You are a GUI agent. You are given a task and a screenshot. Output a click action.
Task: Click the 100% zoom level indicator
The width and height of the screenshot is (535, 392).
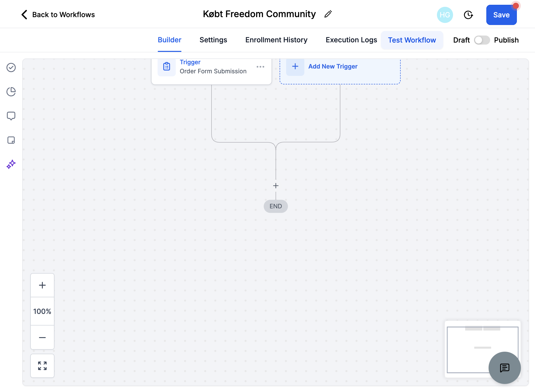[x=42, y=311]
